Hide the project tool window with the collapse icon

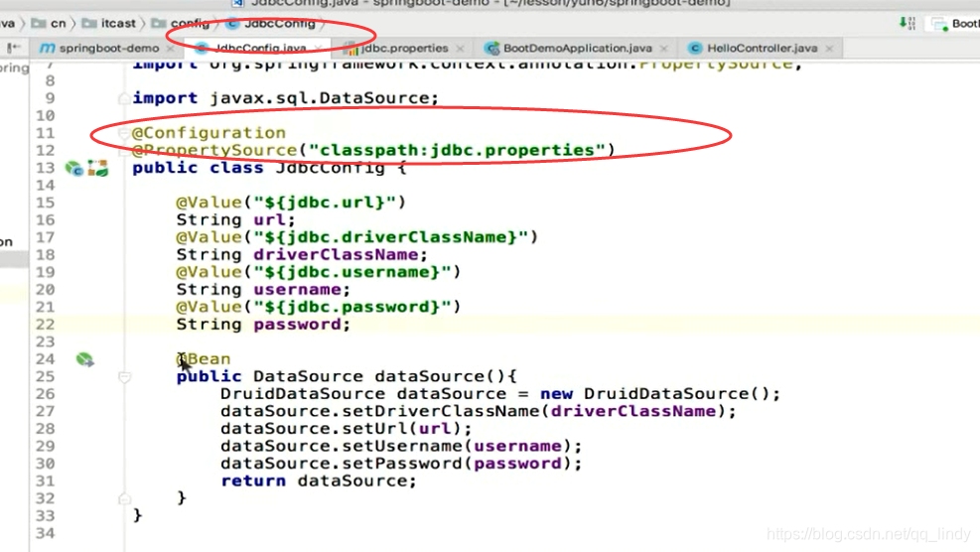coord(13,48)
